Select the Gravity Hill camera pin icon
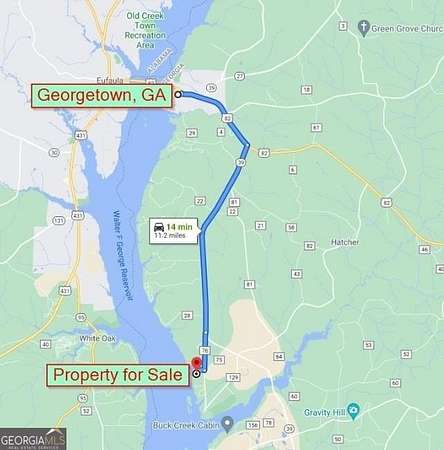This screenshot has height=450, width=444. pos(353,411)
